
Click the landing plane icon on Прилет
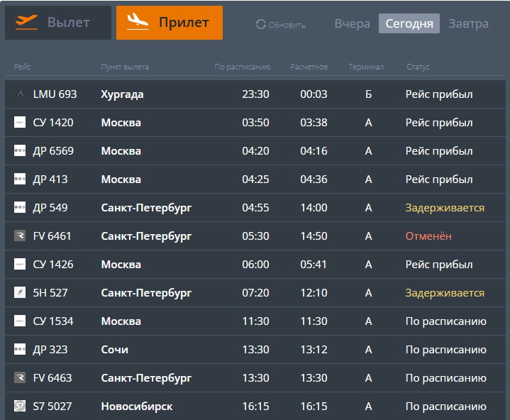[x=138, y=22]
